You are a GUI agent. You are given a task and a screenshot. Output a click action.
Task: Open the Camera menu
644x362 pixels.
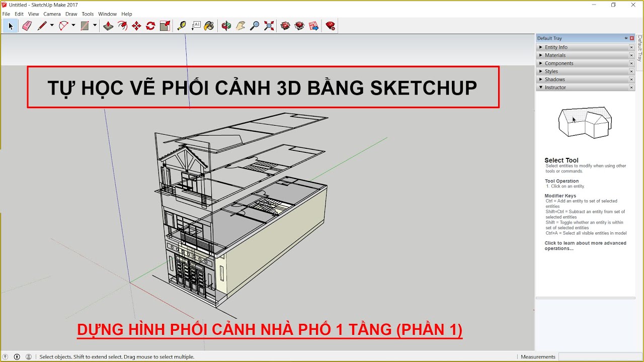click(x=52, y=14)
